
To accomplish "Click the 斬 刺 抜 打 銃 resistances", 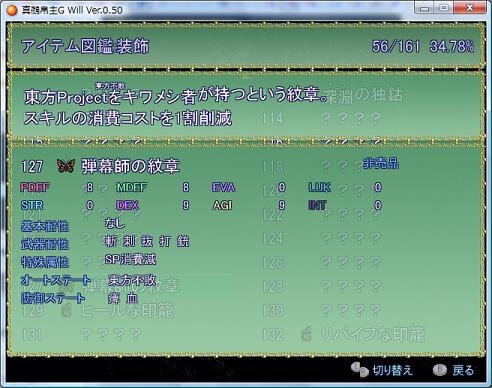I will pos(147,241).
